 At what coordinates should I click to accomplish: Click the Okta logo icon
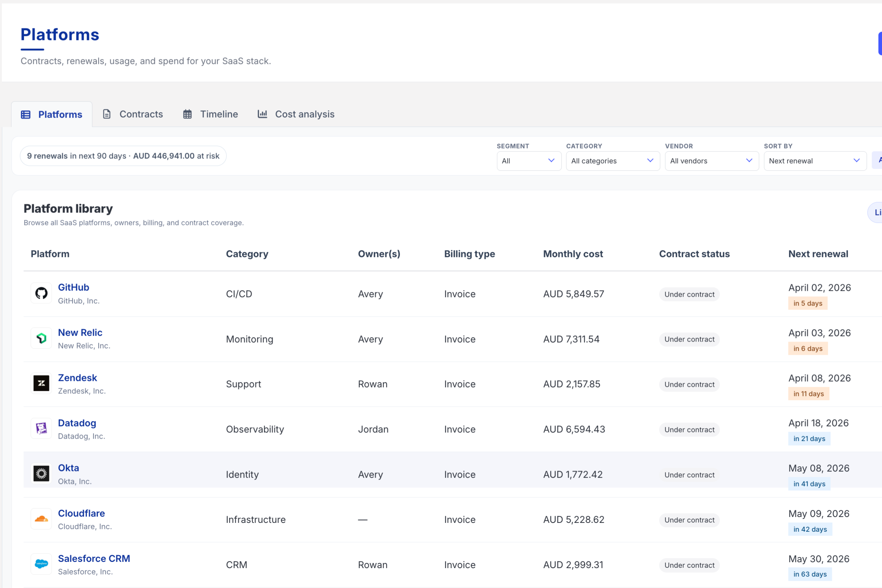click(x=41, y=474)
